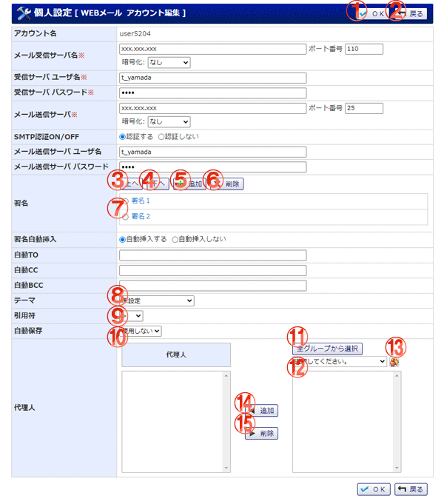Open the 署名1 link
Screen dimensions: 444x504
(141, 201)
